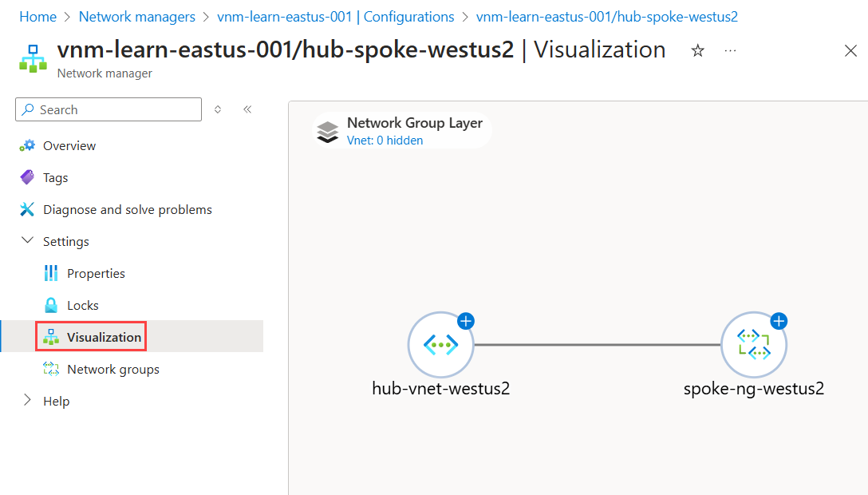Collapse the Settings section
Image resolution: width=868 pixels, height=495 pixels.
29,241
